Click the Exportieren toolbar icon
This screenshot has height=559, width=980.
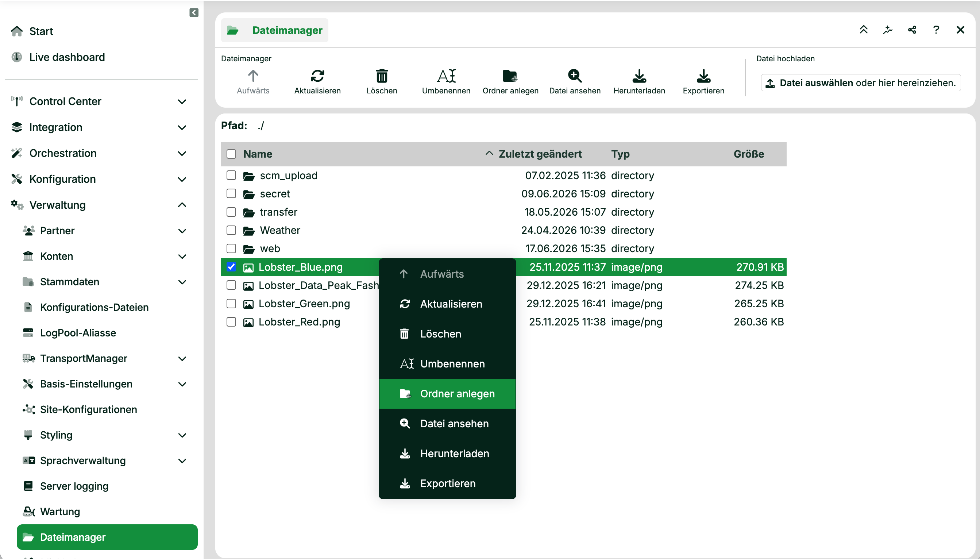703,76
